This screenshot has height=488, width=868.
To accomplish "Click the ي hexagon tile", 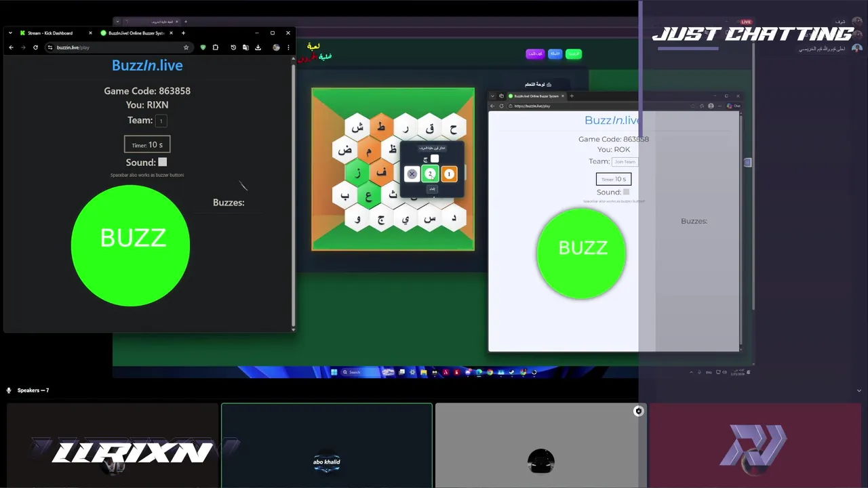I will coord(406,218).
